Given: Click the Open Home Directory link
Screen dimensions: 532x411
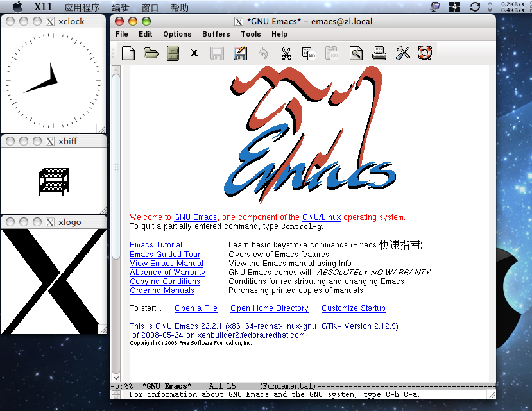Looking at the screenshot, I should (x=270, y=308).
